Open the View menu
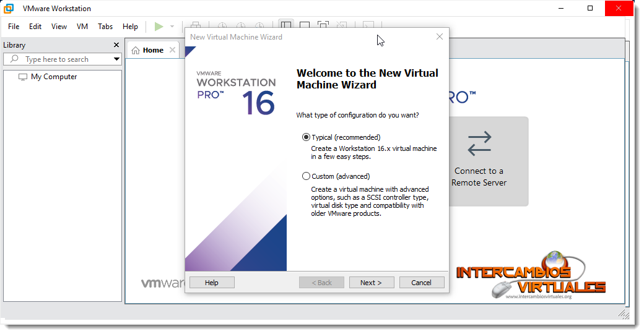 [x=59, y=26]
